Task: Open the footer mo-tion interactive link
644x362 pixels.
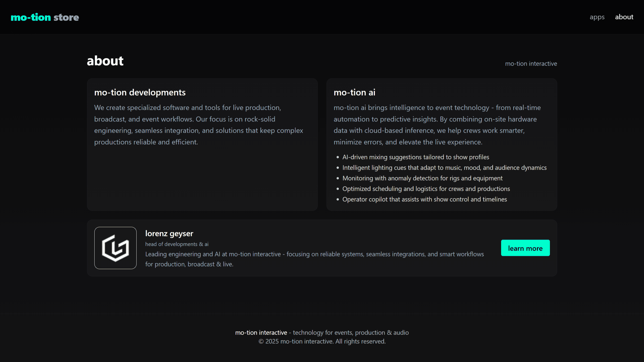Action: point(261,333)
